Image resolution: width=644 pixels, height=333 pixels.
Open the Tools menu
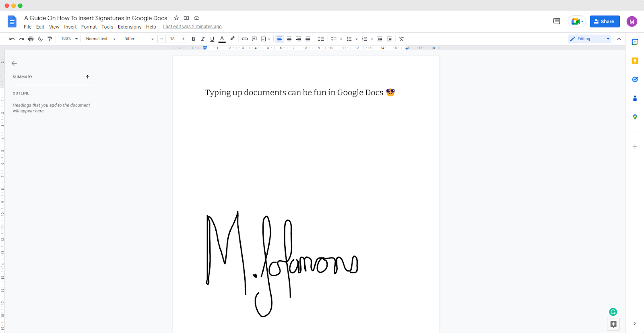coord(107,27)
